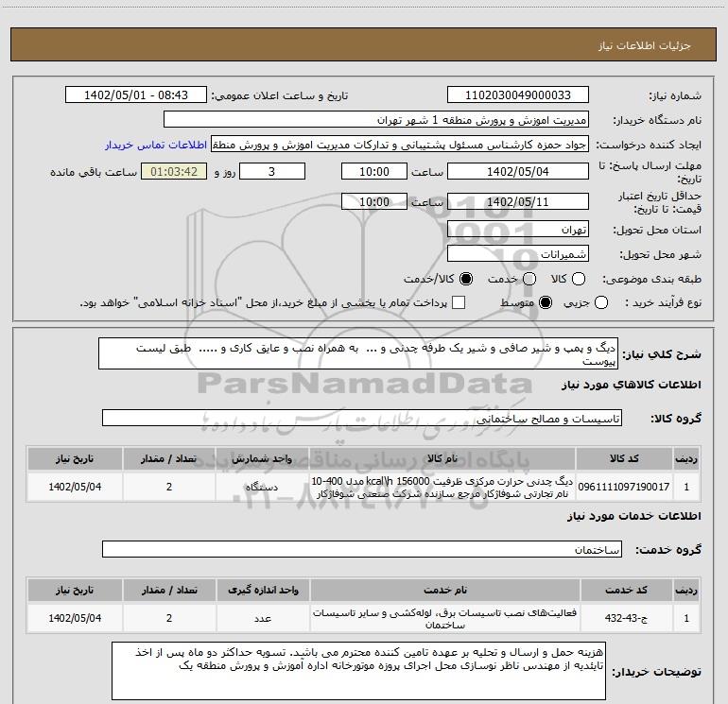Click the service unit cell عدد
The image size is (728, 704).
pyautogui.click(x=263, y=618)
